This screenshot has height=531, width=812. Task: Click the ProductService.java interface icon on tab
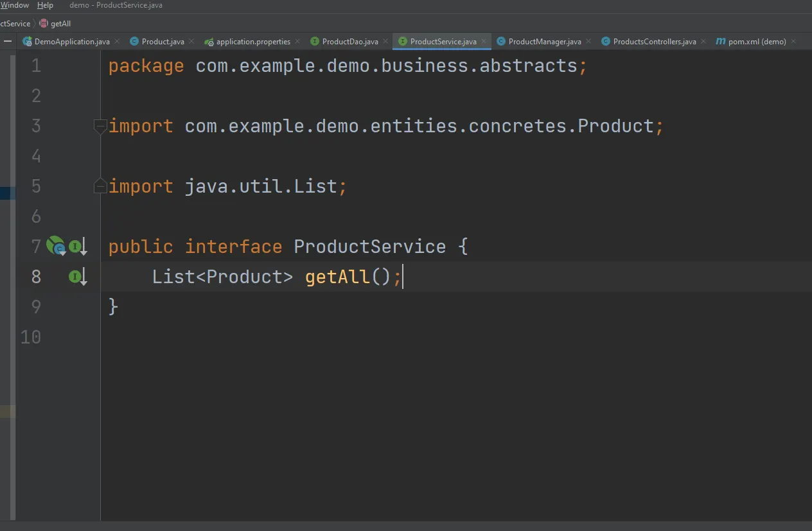pos(403,42)
